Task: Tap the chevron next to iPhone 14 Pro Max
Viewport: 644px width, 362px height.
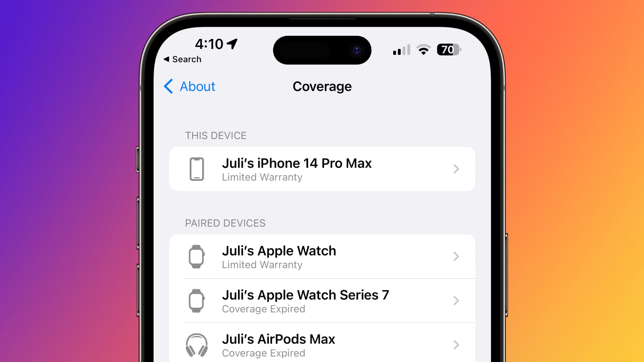Action: (457, 169)
